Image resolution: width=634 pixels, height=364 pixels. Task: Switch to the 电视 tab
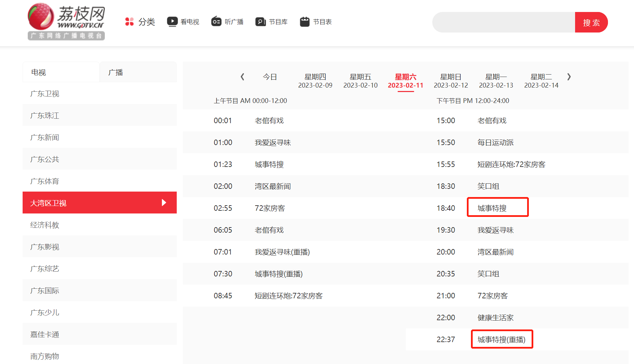coord(61,72)
